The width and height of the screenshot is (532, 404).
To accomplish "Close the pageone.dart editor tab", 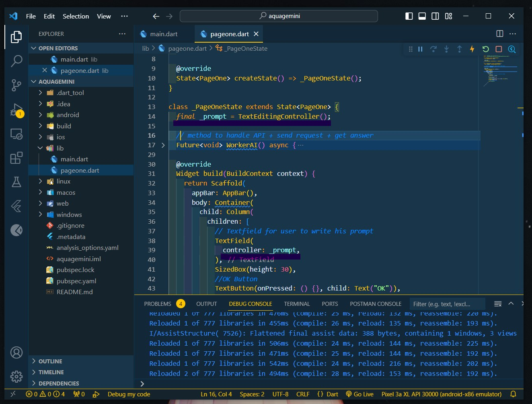I will [256, 34].
